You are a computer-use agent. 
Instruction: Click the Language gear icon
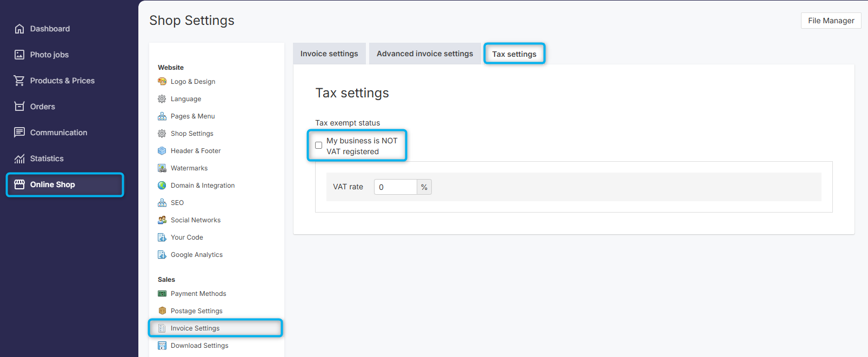162,99
